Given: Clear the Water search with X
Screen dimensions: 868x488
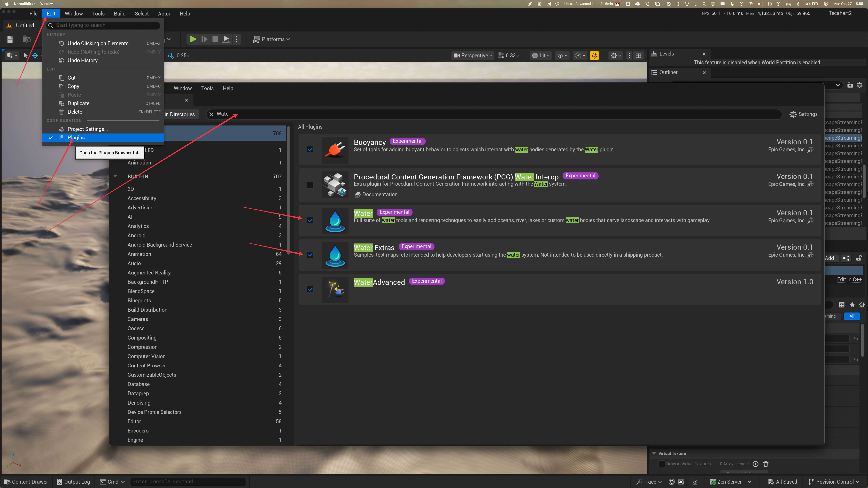Looking at the screenshot, I should pos(211,114).
